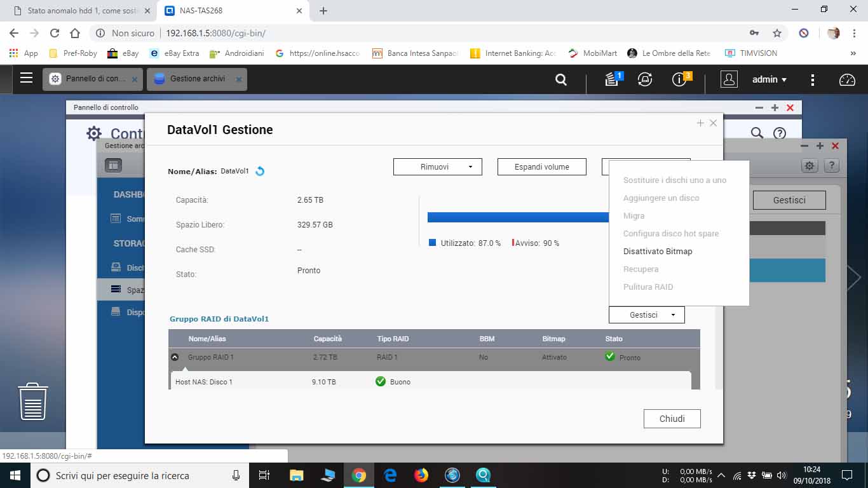The width and height of the screenshot is (868, 488).
Task: Collapse the Gruppo RAID 1 row
Action: click(x=175, y=357)
